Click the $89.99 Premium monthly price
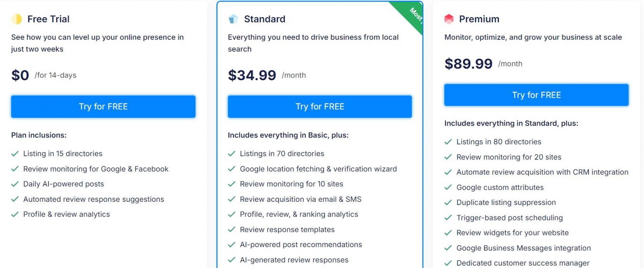The height and width of the screenshot is (268, 644). (469, 64)
